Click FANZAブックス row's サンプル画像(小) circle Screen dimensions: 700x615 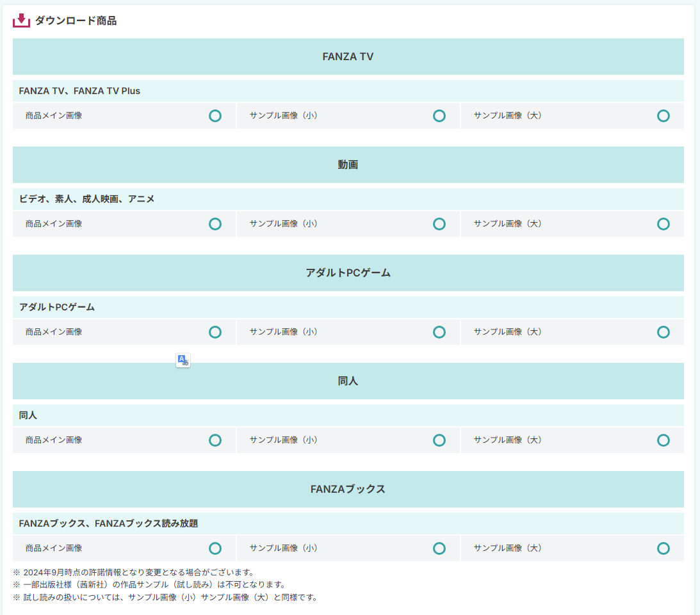click(x=439, y=548)
